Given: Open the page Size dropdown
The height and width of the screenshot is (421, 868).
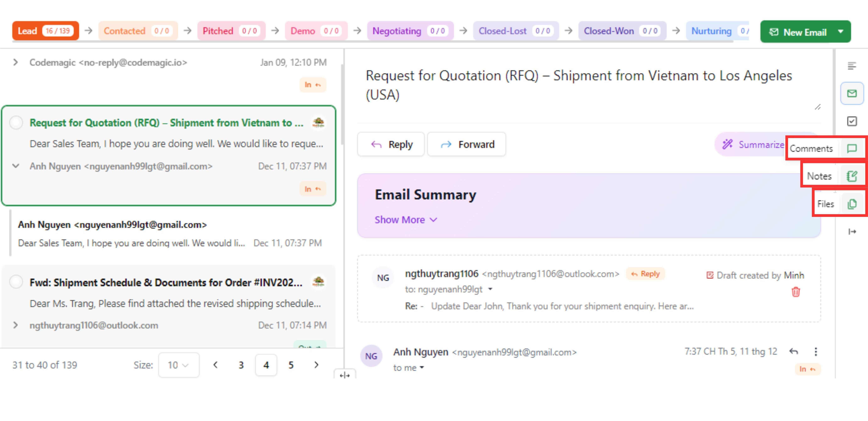Looking at the screenshot, I should point(179,365).
